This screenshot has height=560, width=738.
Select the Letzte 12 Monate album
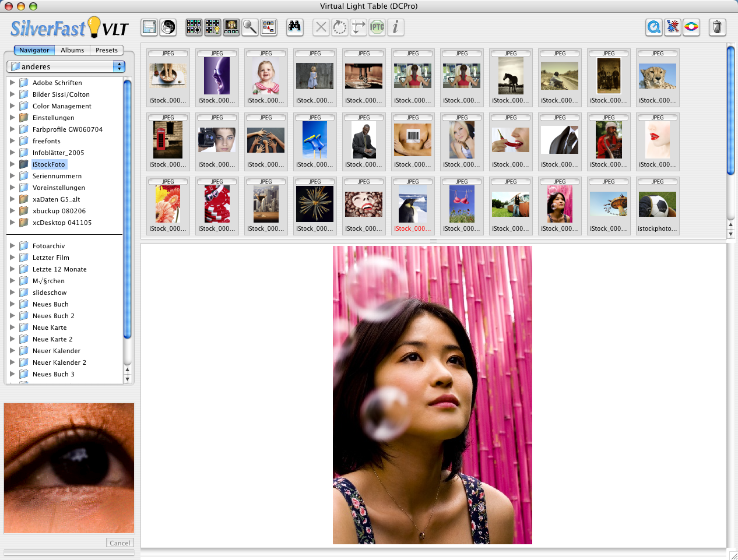point(59,269)
